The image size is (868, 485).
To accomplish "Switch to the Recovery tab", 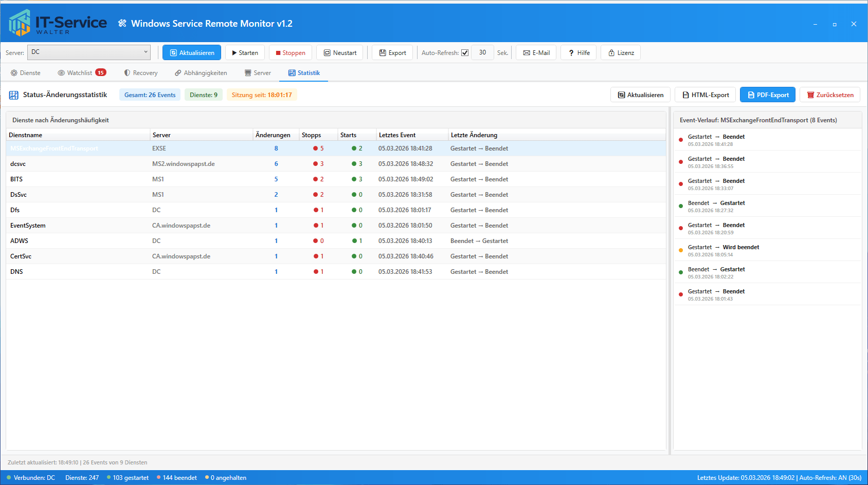I will (x=141, y=73).
